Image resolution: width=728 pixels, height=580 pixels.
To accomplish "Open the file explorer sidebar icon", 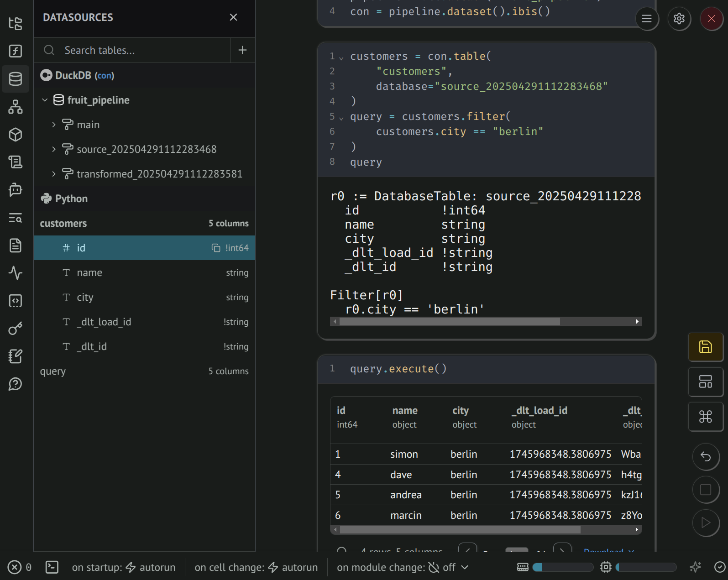I will (16, 23).
